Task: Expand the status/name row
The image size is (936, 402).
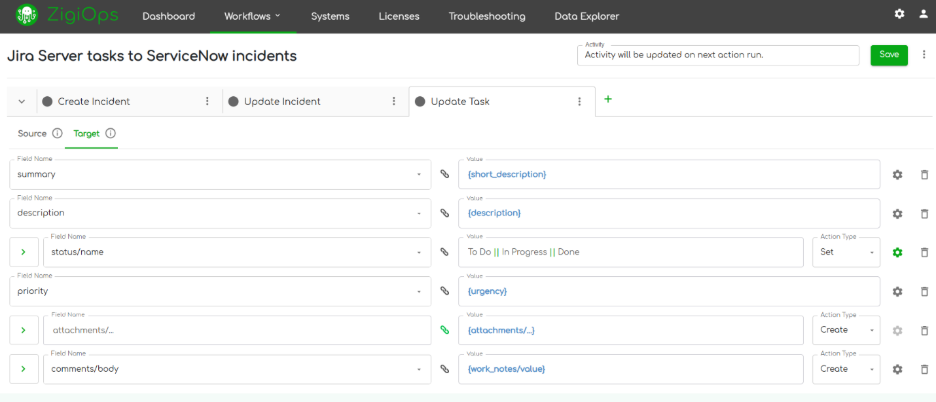Action: tap(24, 252)
